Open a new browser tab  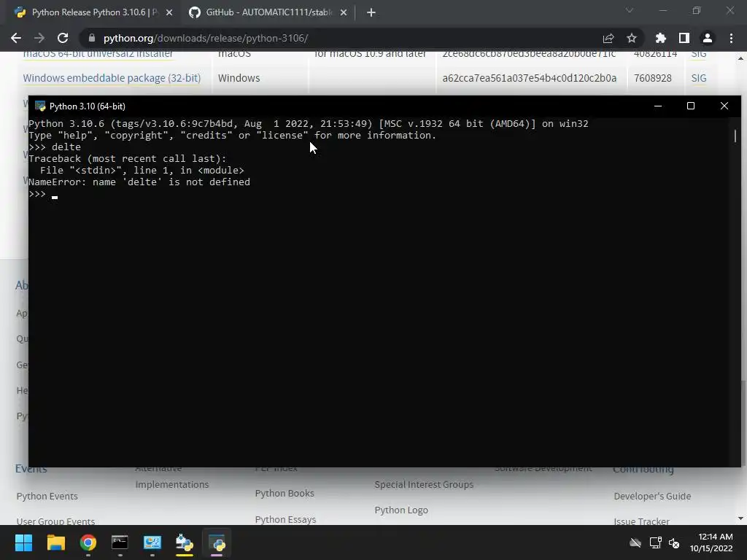point(371,12)
